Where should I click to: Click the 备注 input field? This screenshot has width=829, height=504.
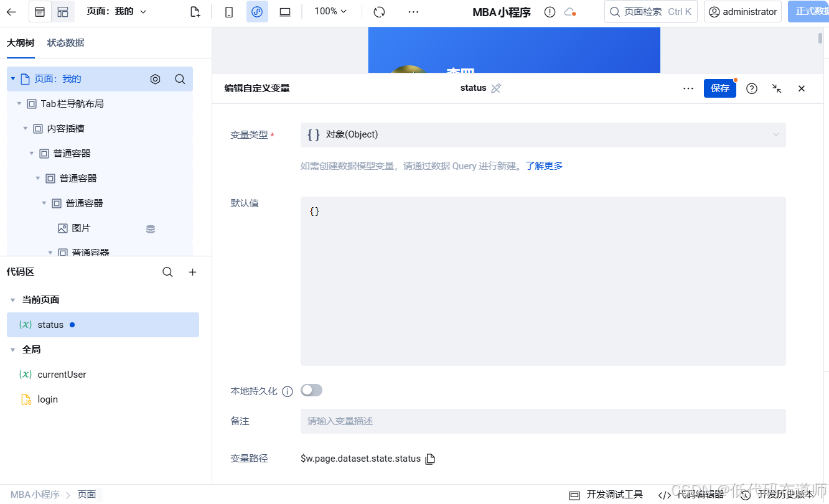coord(541,421)
